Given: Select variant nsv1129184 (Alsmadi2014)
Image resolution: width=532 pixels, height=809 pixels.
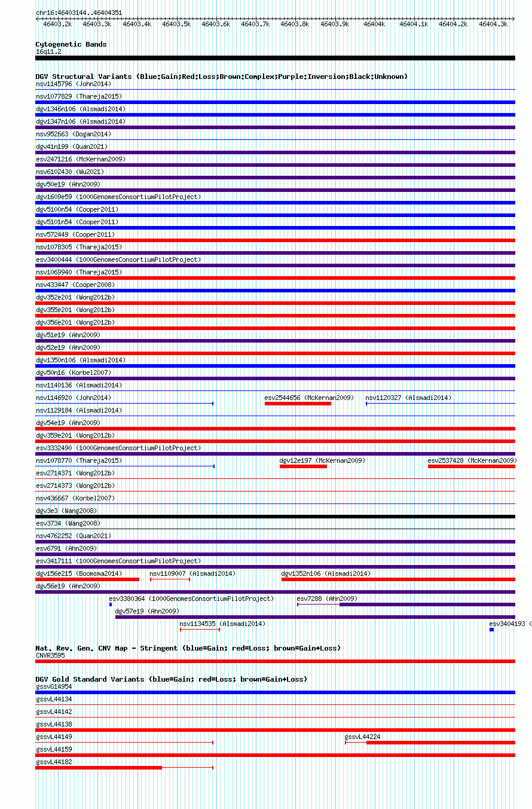Looking at the screenshot, I should pyautogui.click(x=275, y=416).
